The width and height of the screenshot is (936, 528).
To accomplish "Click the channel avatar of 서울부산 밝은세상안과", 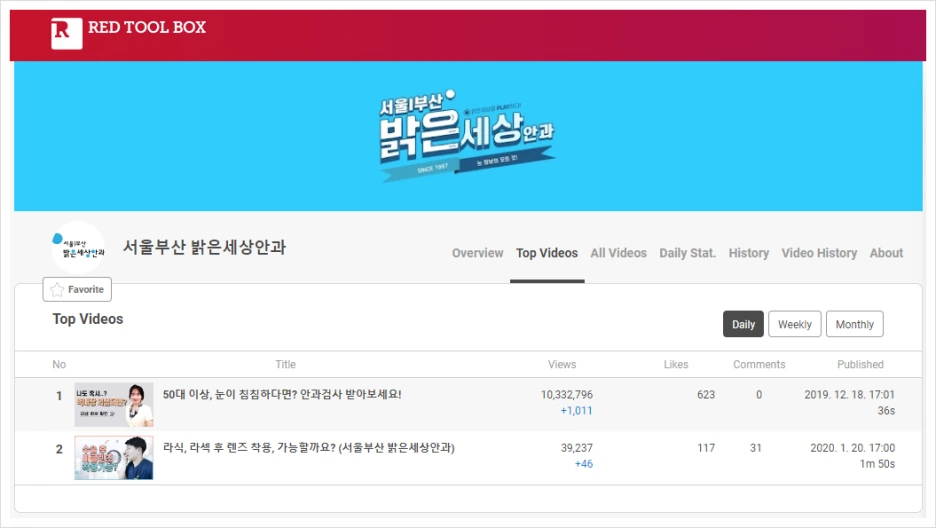I will coord(78,248).
